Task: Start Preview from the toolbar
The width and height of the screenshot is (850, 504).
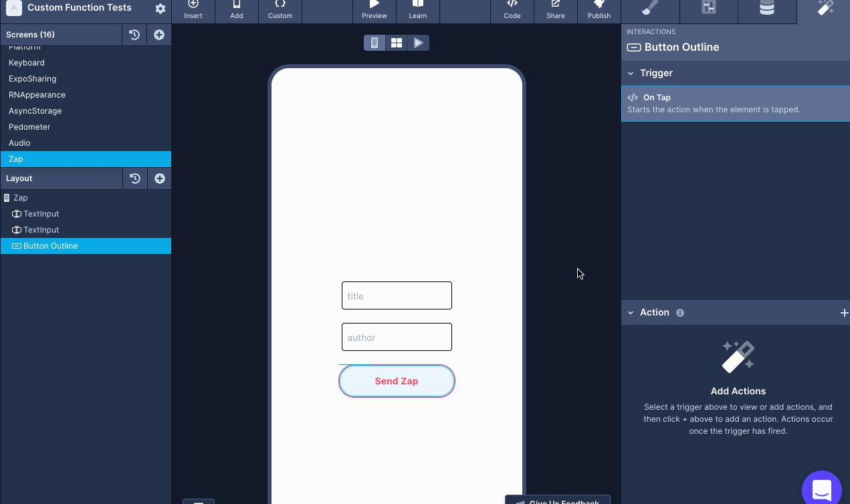Action: pos(375,10)
